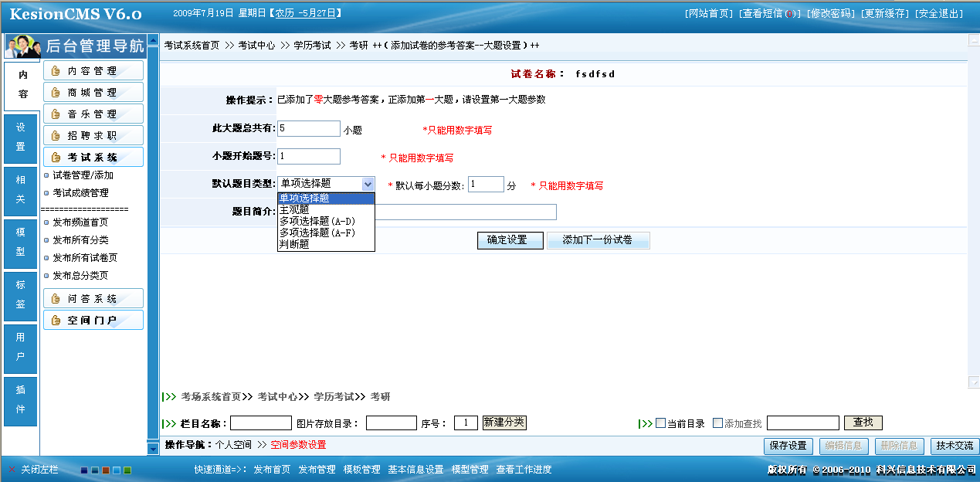Open 空间门户 in the sidebar

(94, 319)
